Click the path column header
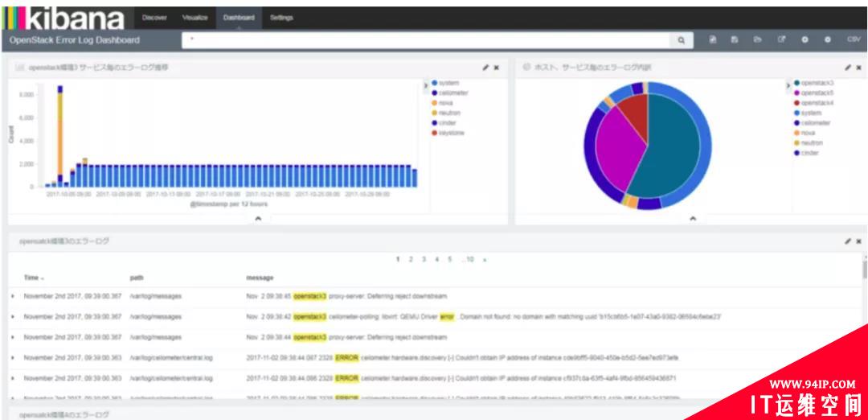This screenshot has height=420, width=868. (x=136, y=278)
